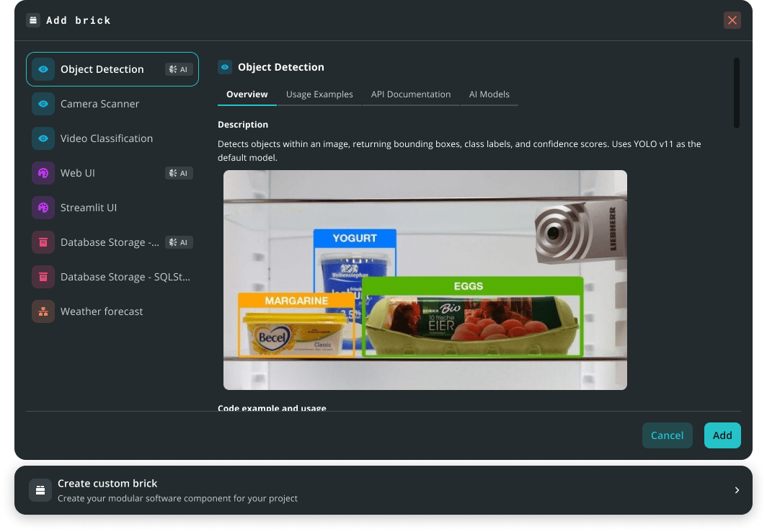
Task: Switch to the AI Models tab
Action: (x=489, y=94)
